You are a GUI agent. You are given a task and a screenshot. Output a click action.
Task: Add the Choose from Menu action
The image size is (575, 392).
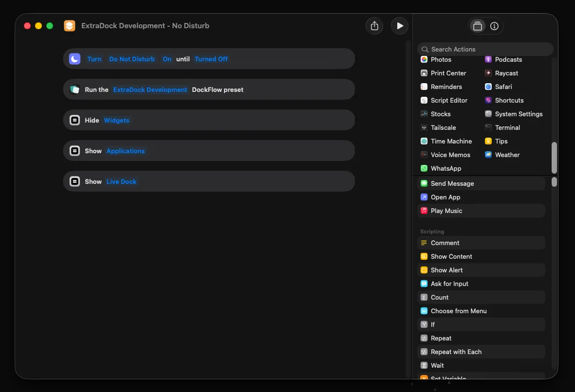click(481, 311)
